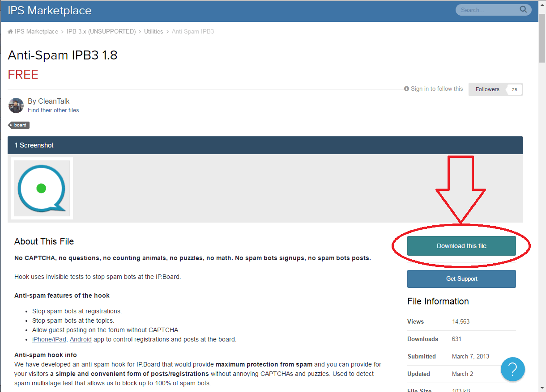Open the blue help question-mark bubble
The image size is (546, 392).
coord(512,369)
